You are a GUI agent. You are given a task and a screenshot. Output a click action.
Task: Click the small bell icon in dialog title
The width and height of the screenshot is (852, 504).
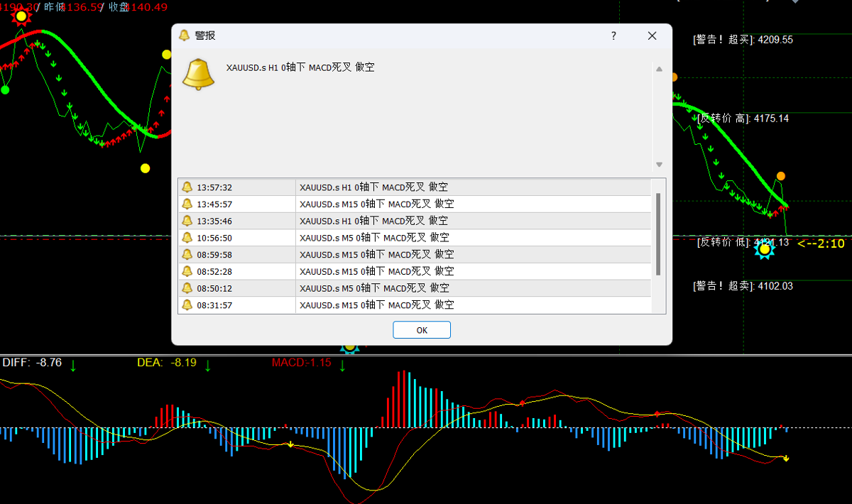[185, 35]
